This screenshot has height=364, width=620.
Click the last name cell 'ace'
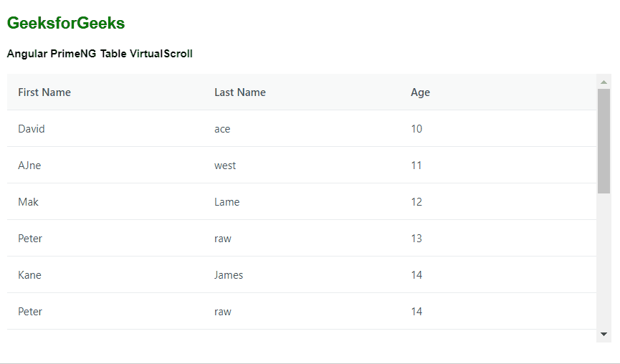[x=222, y=129]
